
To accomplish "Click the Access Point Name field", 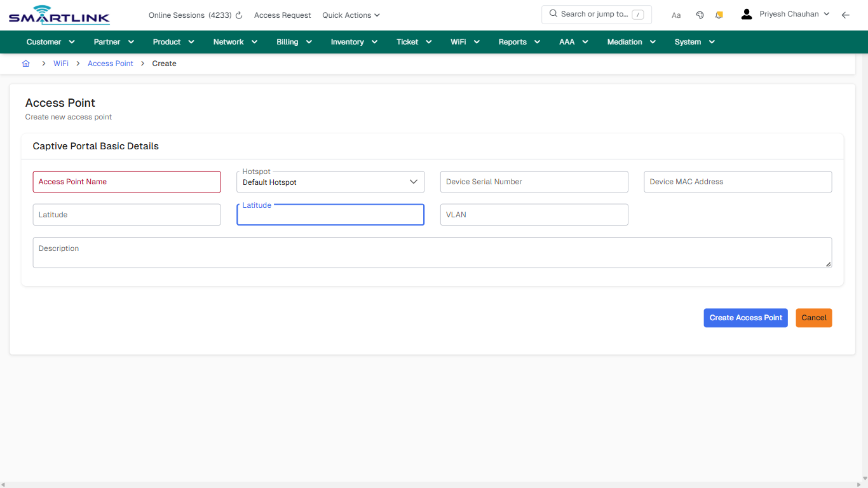I will 126,182.
